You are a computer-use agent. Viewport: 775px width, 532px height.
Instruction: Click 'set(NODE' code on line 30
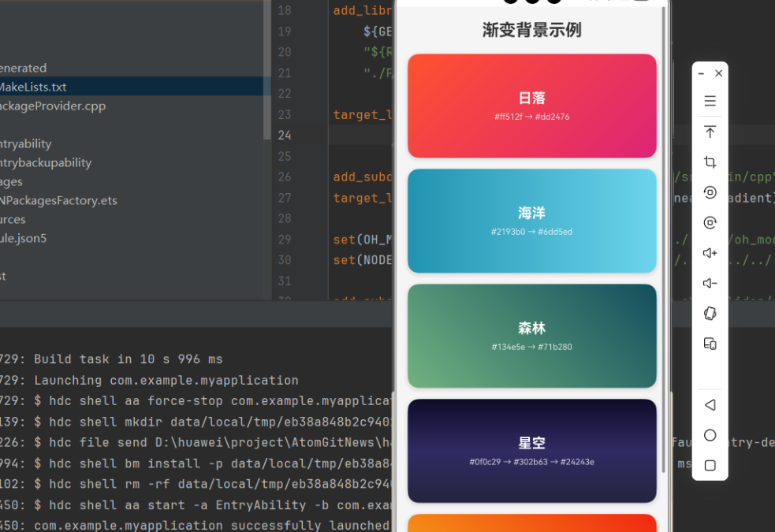(x=363, y=260)
